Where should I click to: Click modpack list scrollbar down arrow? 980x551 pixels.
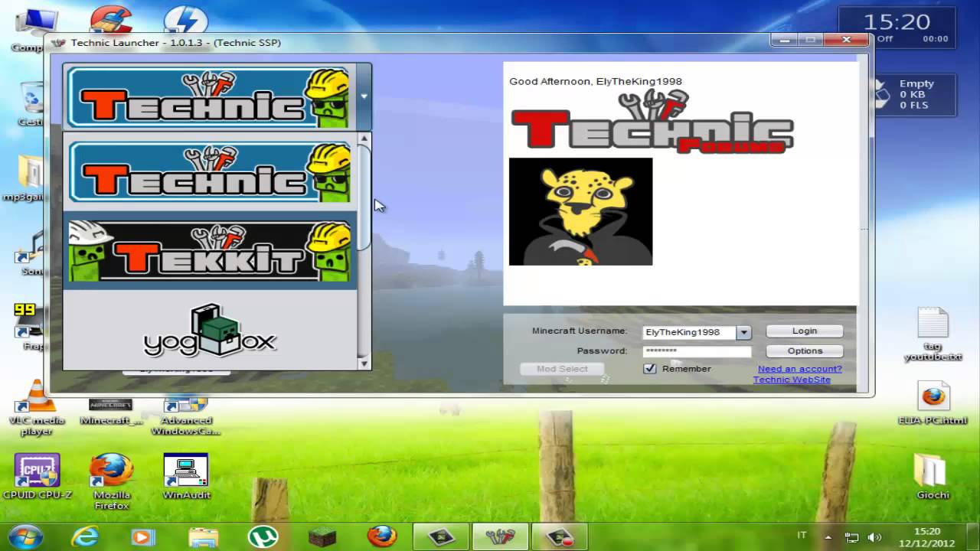coord(364,364)
